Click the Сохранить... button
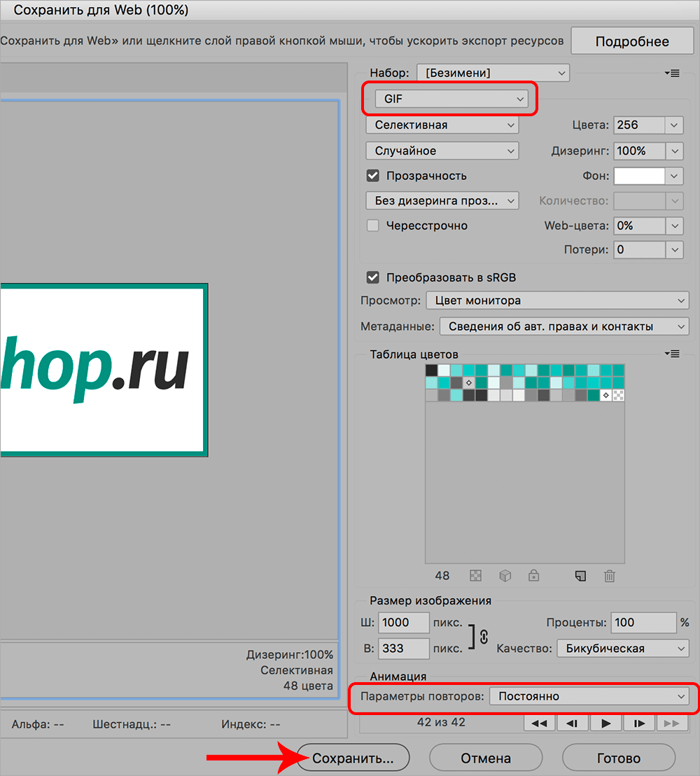This screenshot has width=700, height=776. click(353, 758)
